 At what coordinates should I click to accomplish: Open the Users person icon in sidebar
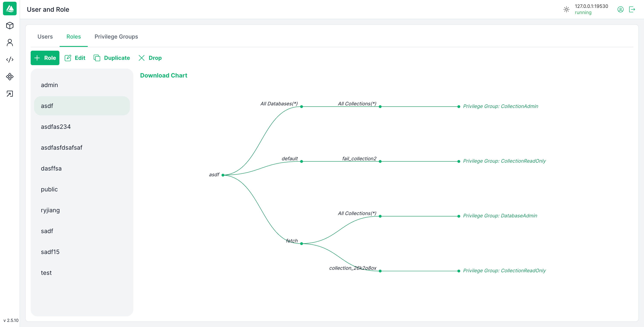coord(10,43)
